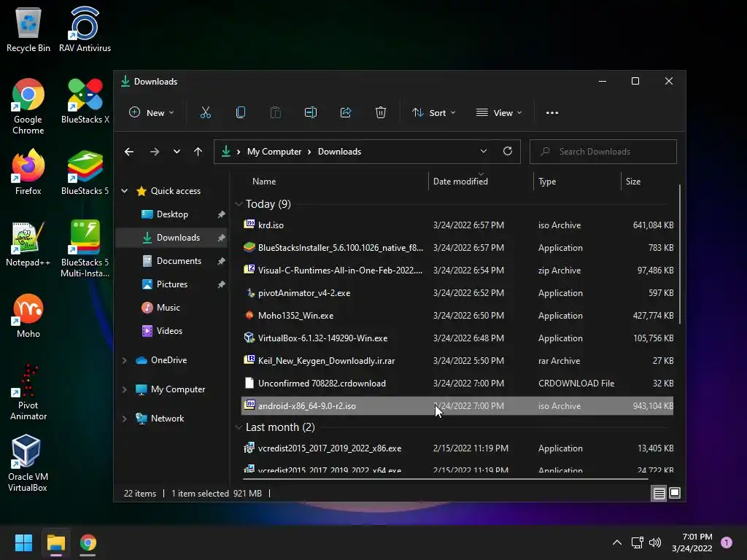Open the View options dropdown

tap(499, 113)
